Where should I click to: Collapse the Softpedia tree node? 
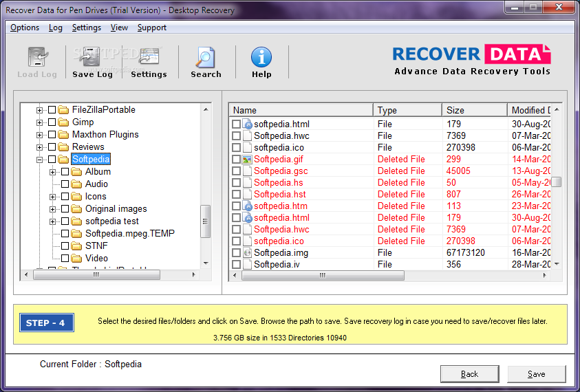[x=40, y=160]
